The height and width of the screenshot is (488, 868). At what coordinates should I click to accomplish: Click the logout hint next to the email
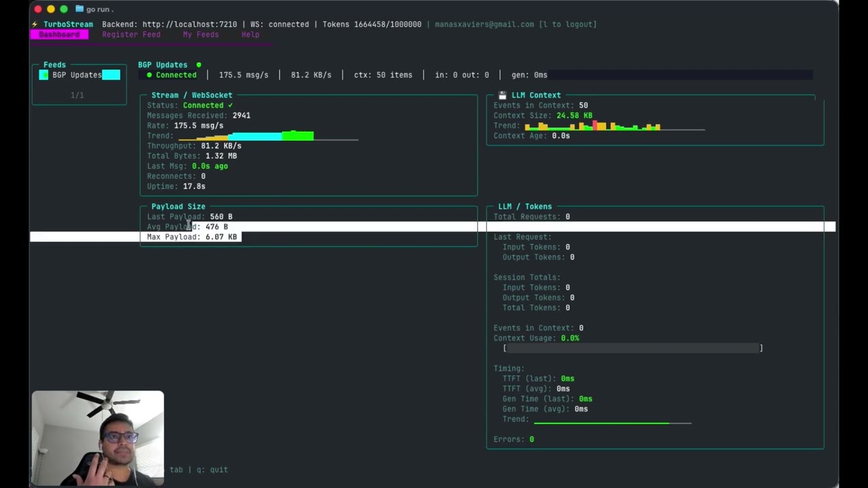pos(568,24)
